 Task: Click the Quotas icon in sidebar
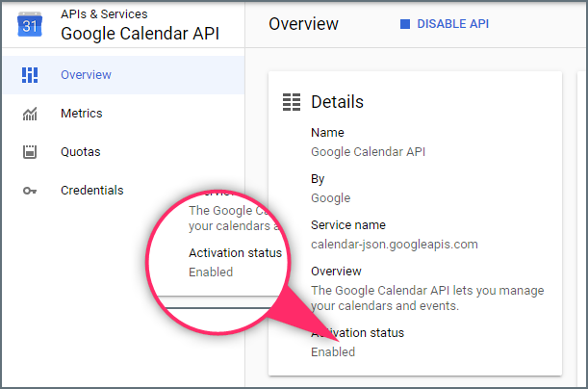pos(30,152)
